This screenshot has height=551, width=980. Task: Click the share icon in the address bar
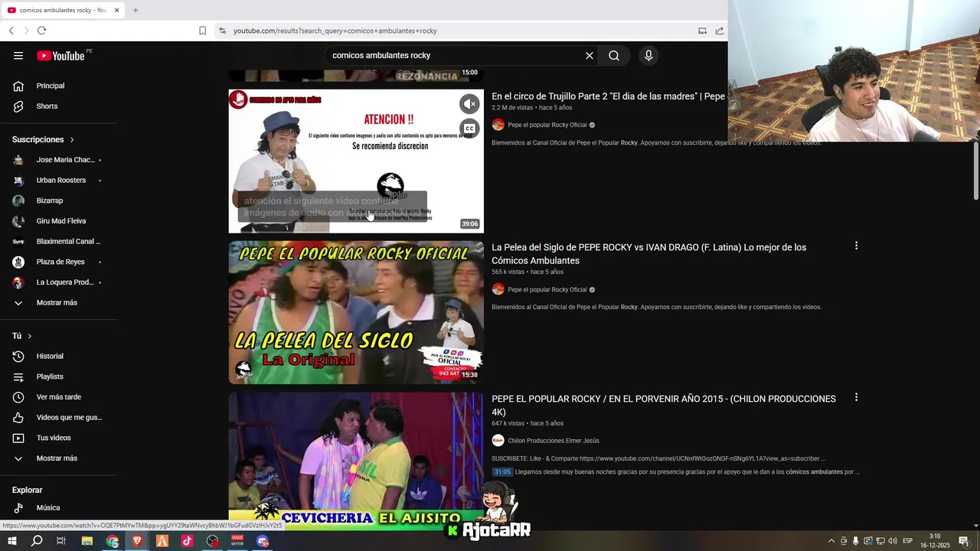(720, 31)
